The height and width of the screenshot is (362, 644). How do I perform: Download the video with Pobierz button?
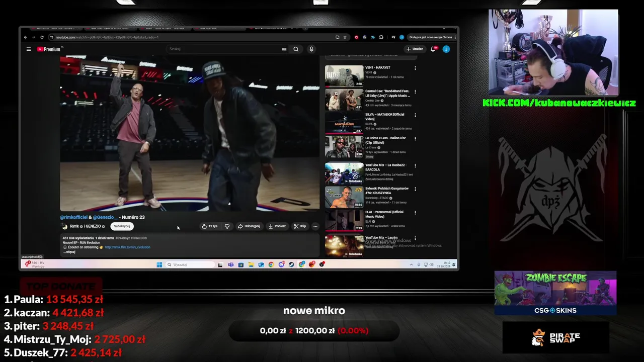[x=277, y=226]
